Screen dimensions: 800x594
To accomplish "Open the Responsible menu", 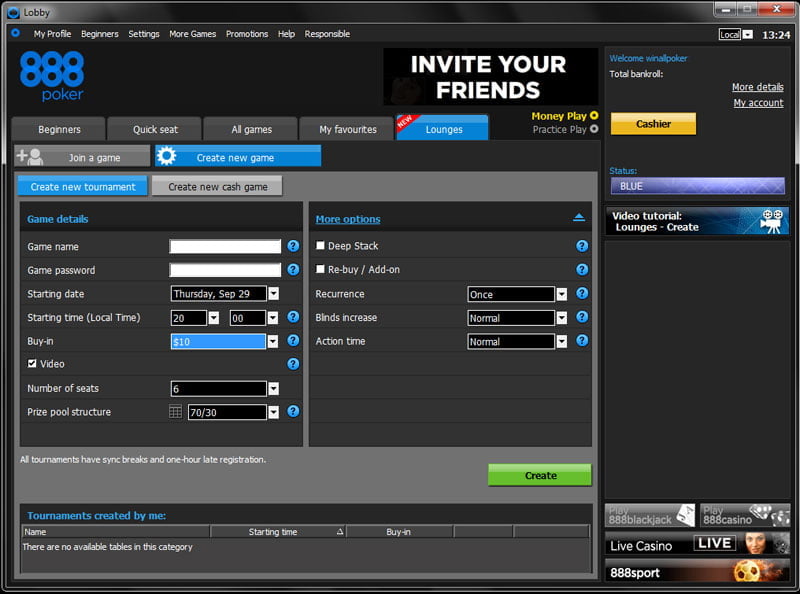I will (327, 34).
